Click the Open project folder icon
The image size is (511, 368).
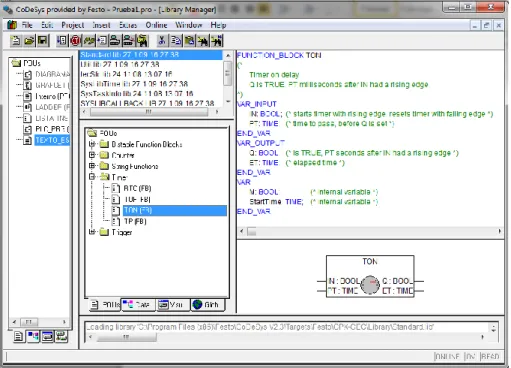tap(29, 41)
